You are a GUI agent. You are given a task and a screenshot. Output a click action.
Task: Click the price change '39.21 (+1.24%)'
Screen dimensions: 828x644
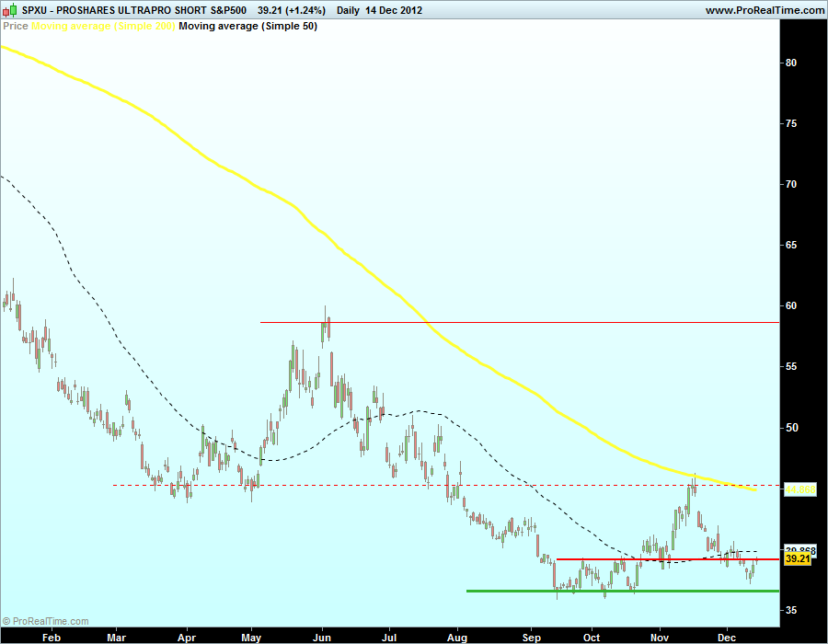(292, 10)
